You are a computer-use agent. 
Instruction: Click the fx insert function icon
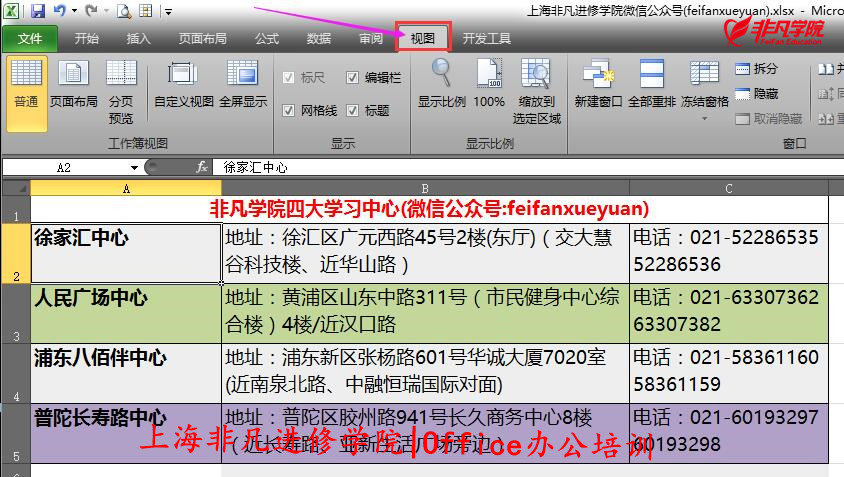point(202,167)
